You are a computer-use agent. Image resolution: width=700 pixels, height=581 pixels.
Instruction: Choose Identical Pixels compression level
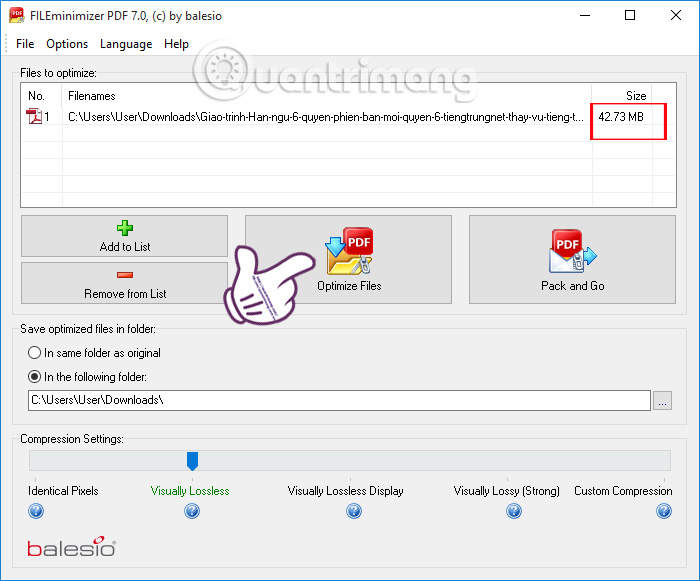tap(63, 491)
